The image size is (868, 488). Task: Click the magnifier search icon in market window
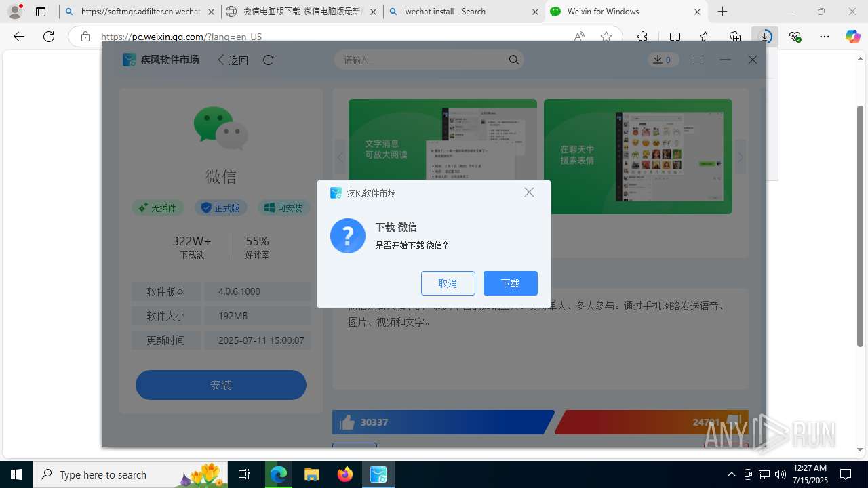coord(514,60)
